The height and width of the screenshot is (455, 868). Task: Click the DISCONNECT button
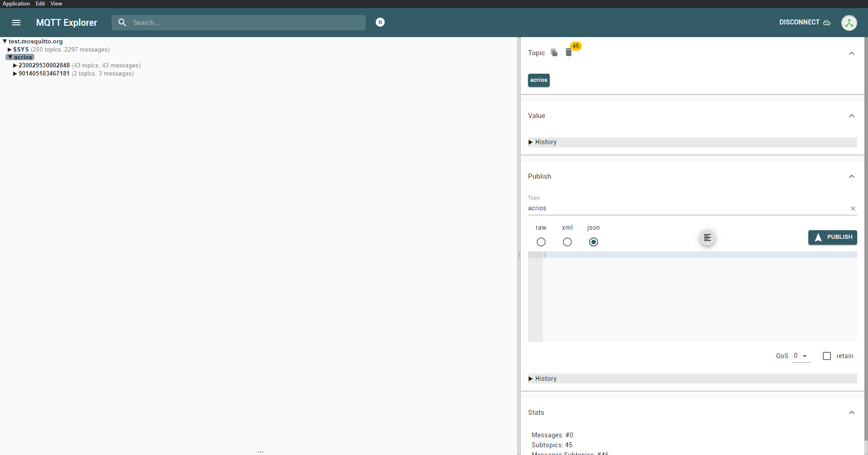click(805, 22)
